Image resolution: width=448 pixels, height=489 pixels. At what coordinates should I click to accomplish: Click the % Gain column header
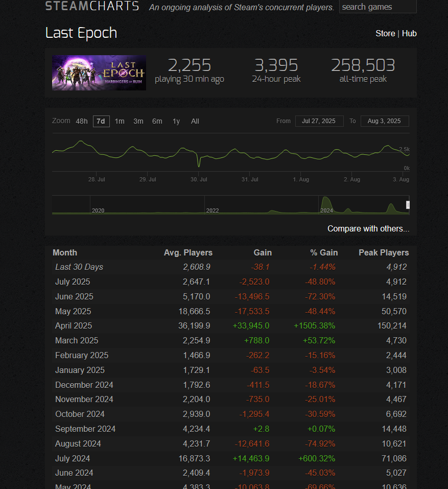324,252
